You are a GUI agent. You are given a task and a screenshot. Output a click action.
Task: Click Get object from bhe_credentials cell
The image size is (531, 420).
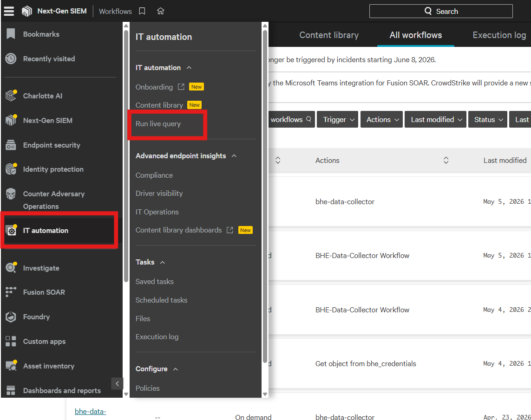(366, 363)
